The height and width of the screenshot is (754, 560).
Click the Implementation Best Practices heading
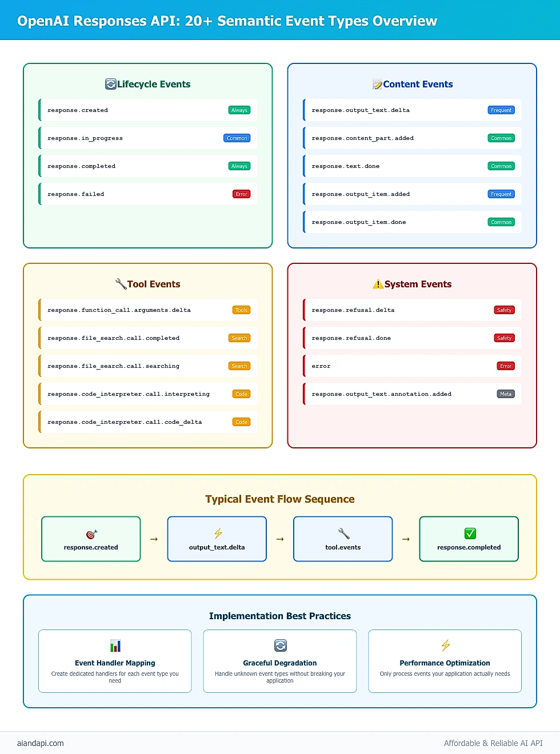coord(280,616)
